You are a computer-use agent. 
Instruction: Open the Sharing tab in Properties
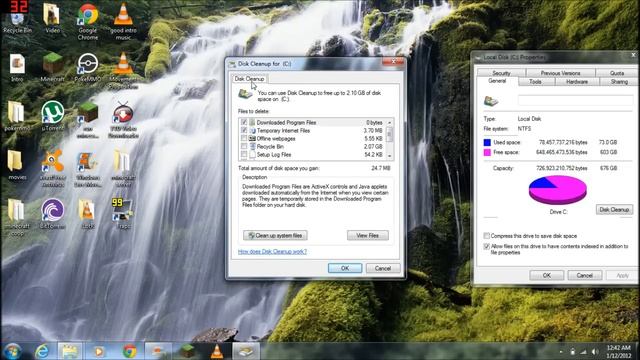(619, 82)
